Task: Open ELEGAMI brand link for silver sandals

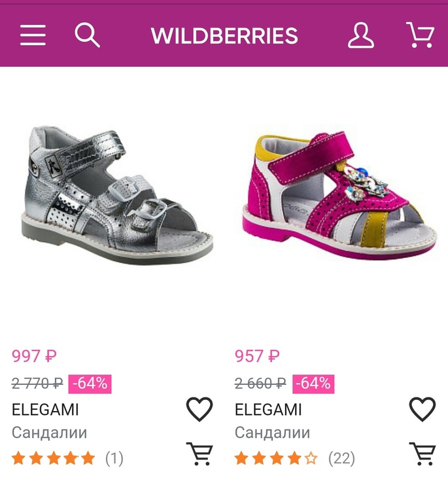Action: (x=45, y=410)
